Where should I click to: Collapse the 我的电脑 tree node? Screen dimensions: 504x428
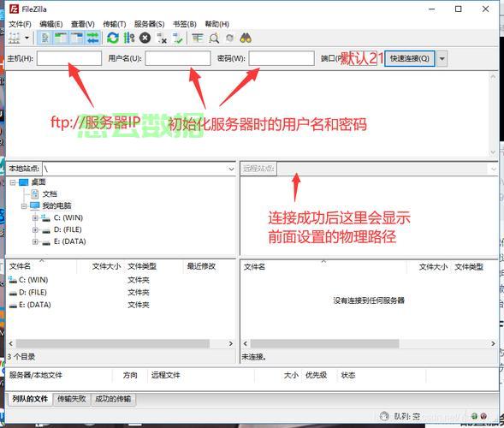24,205
